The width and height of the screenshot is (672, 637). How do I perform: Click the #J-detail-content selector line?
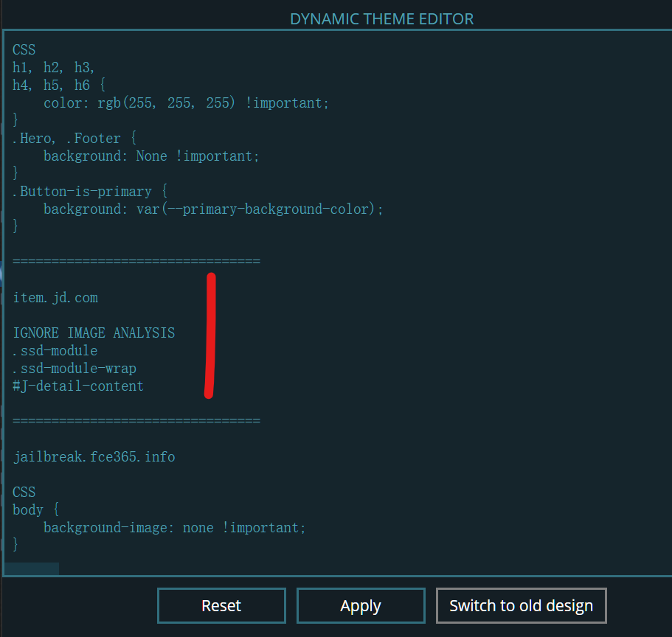click(x=77, y=386)
